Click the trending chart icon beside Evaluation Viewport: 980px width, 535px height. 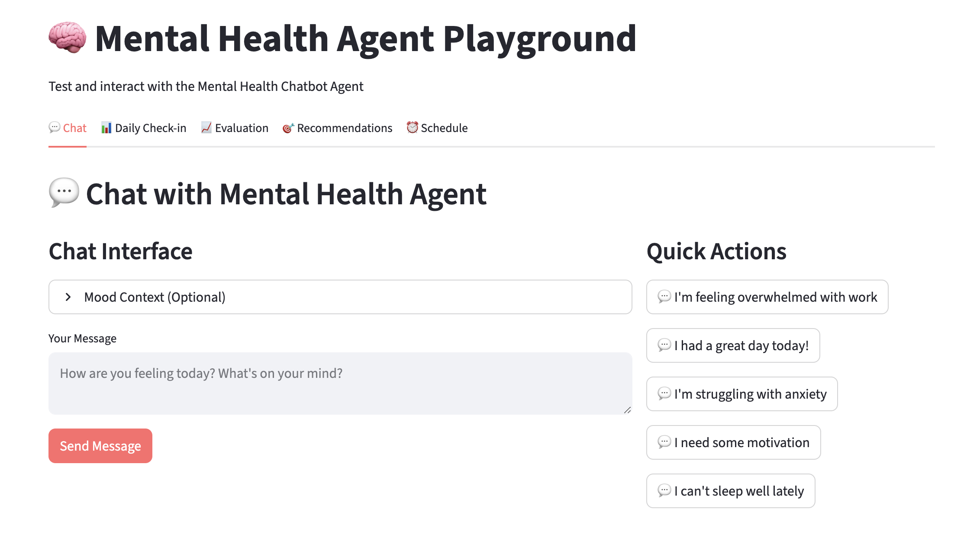[206, 128]
